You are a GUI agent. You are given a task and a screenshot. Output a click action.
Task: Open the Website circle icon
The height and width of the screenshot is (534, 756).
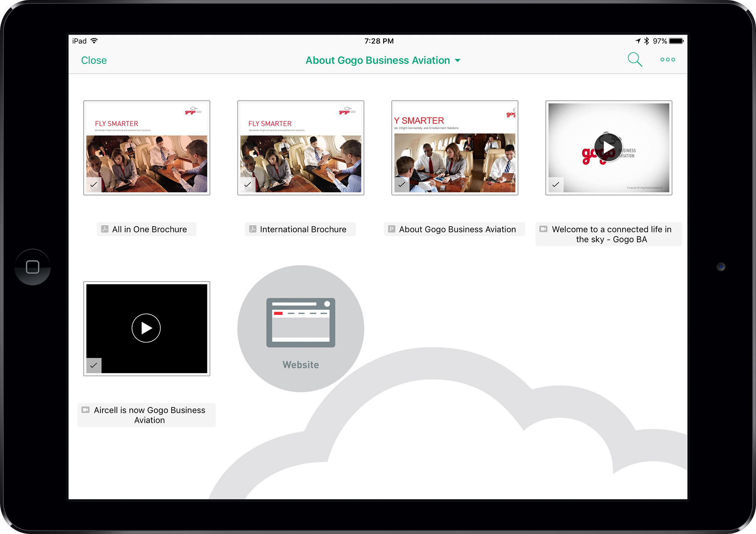[300, 329]
